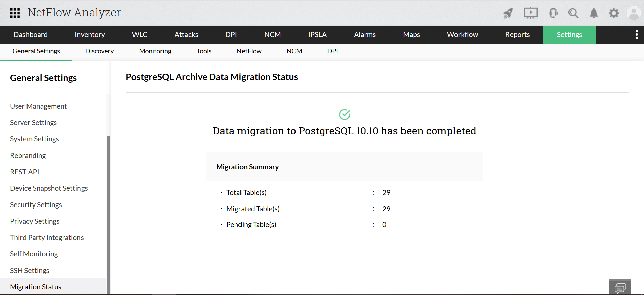644x295 pixels.
Task: Click the Migrated Table(s) row label
Action: [253, 209]
